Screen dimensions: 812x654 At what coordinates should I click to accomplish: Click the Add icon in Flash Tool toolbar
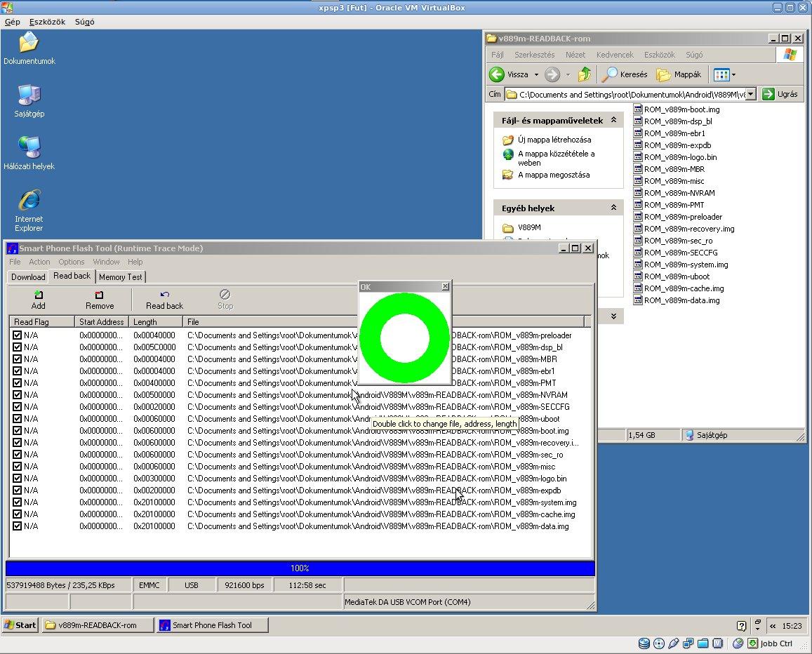[39, 295]
